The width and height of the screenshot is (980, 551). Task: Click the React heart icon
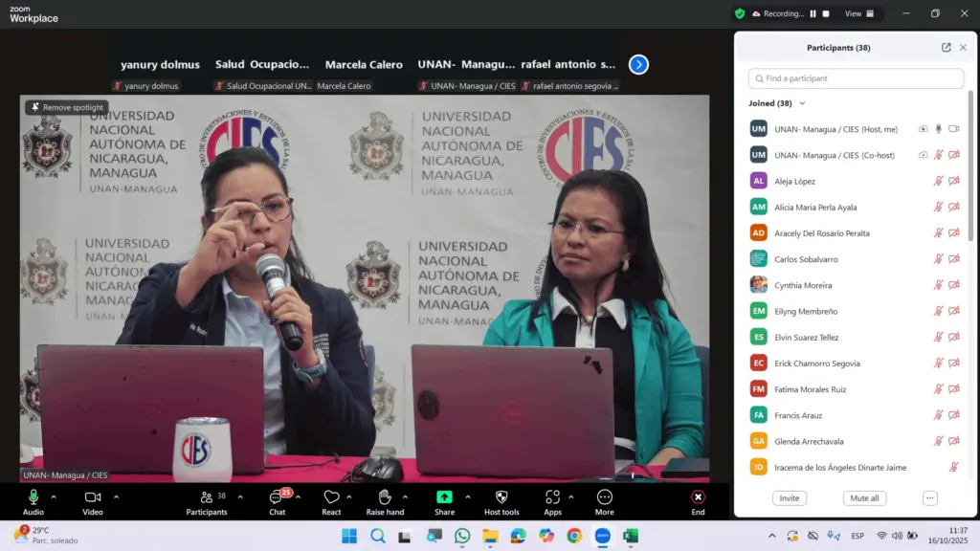pos(331,497)
